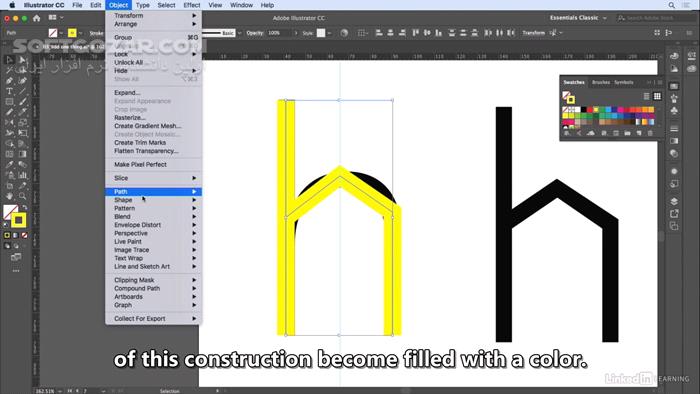Image resolution: width=700 pixels, height=394 pixels.
Task: Select the Hand tool
Action: (9, 196)
